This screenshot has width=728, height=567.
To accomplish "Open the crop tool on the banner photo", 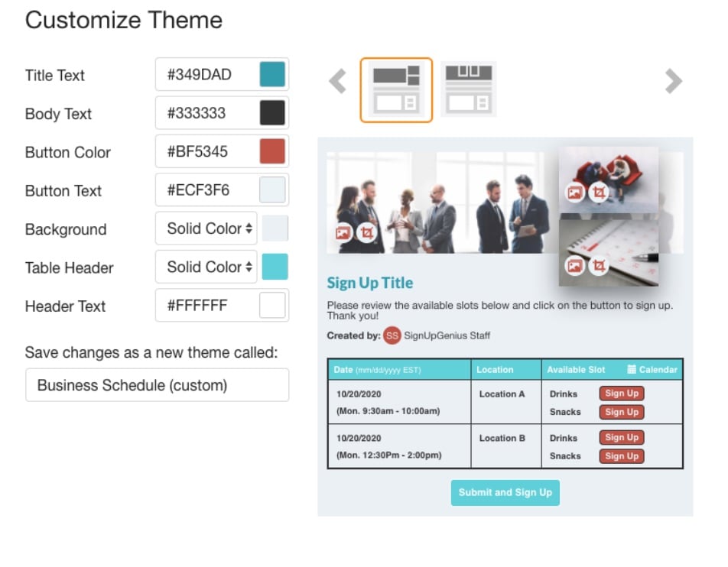I will point(366,231).
